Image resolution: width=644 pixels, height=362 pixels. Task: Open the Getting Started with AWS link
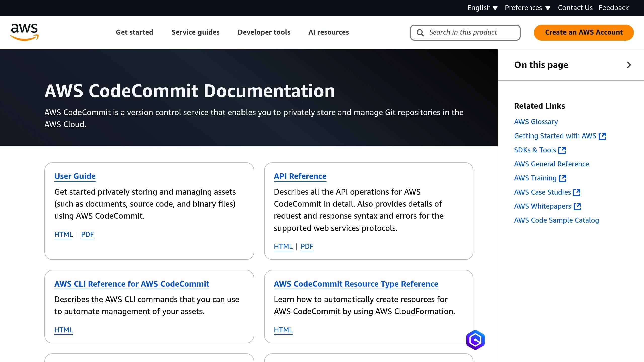[555, 136]
